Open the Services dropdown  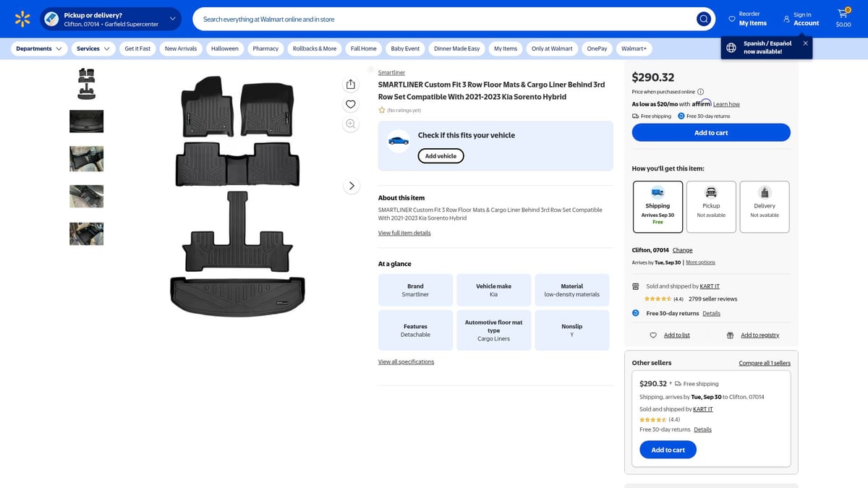[93, 48]
